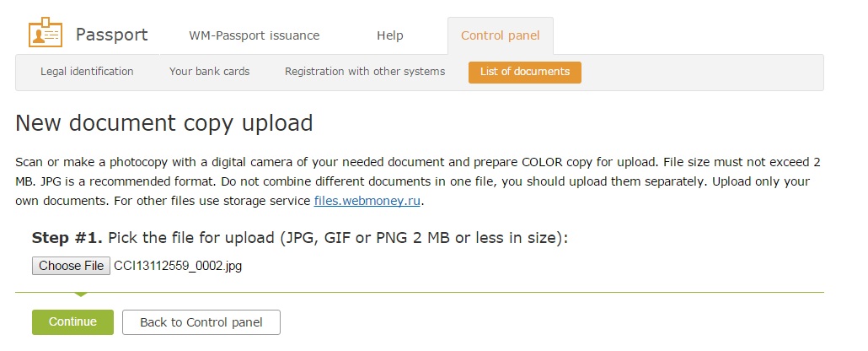Select the List of documents button

525,72
